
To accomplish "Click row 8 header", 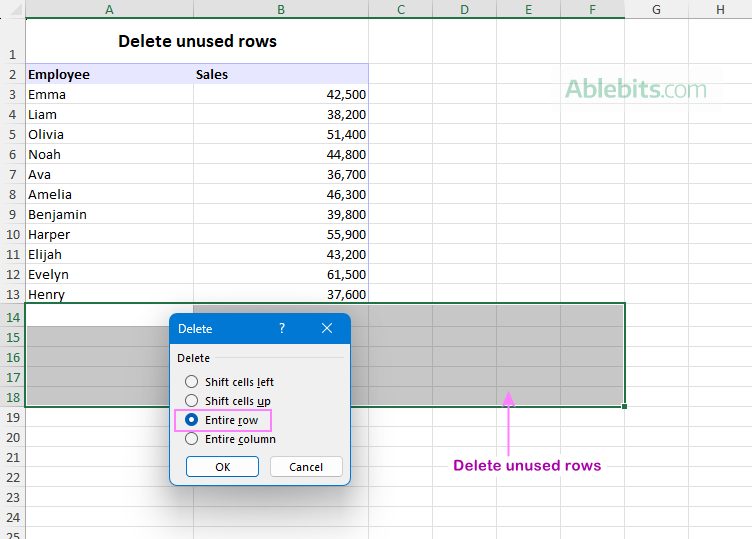I will click(x=12, y=194).
